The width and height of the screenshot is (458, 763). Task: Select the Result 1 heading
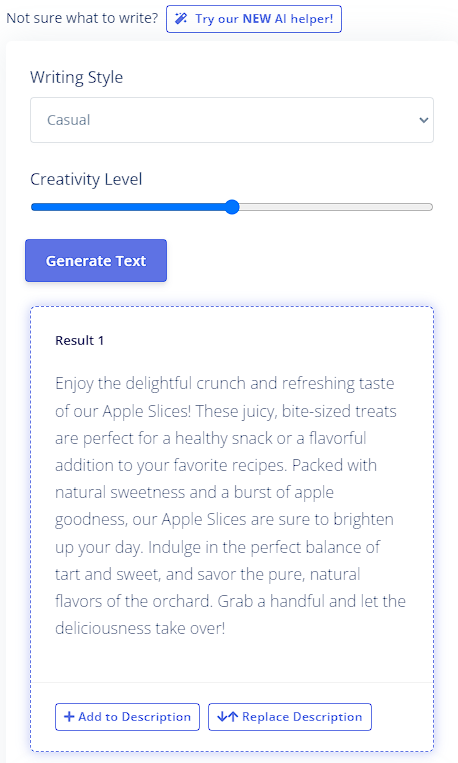pos(79,341)
